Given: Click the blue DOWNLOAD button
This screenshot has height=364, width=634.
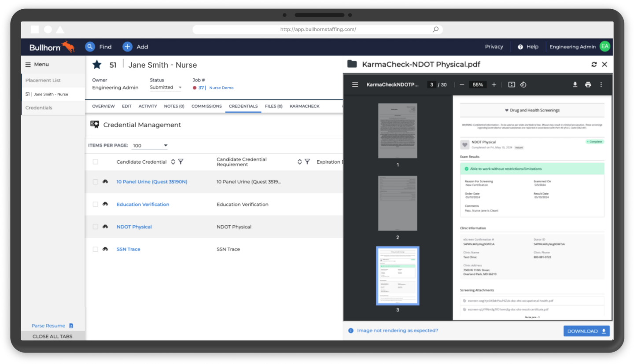Looking at the screenshot, I should 586,331.
